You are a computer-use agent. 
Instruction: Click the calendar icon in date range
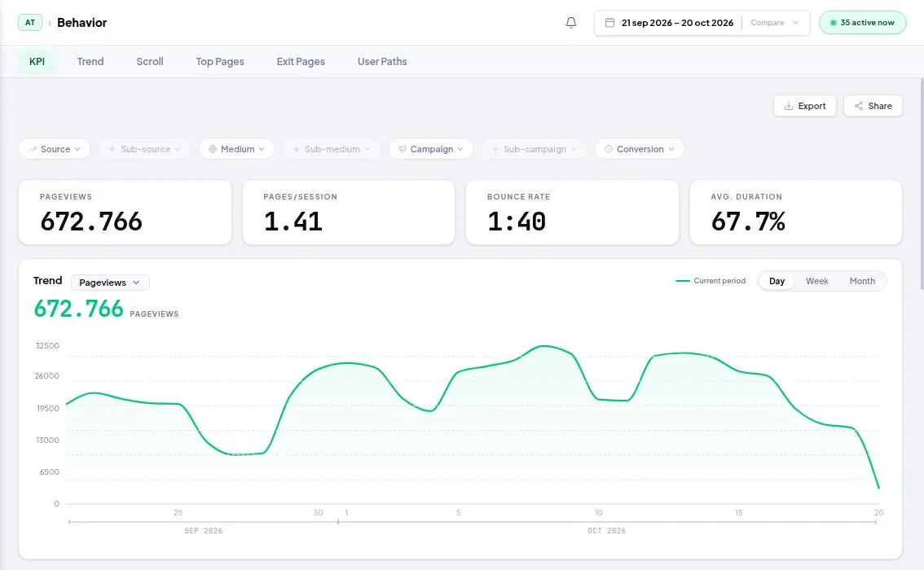pos(610,22)
